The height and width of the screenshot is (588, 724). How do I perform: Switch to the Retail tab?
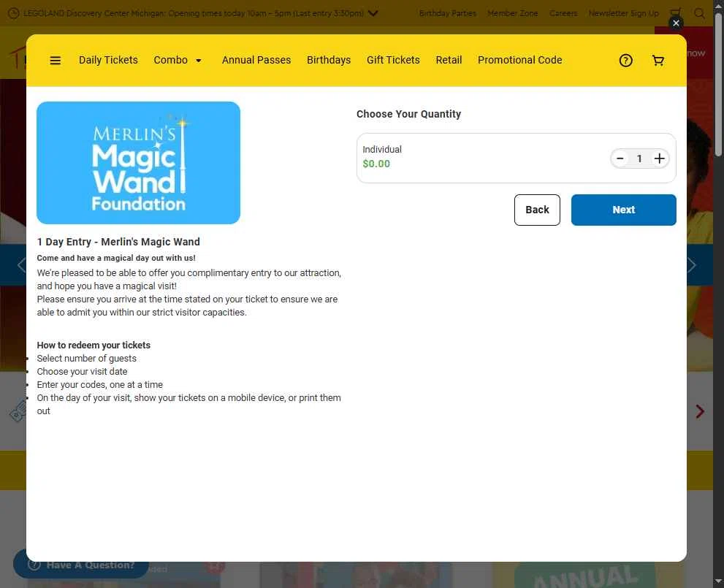point(449,60)
